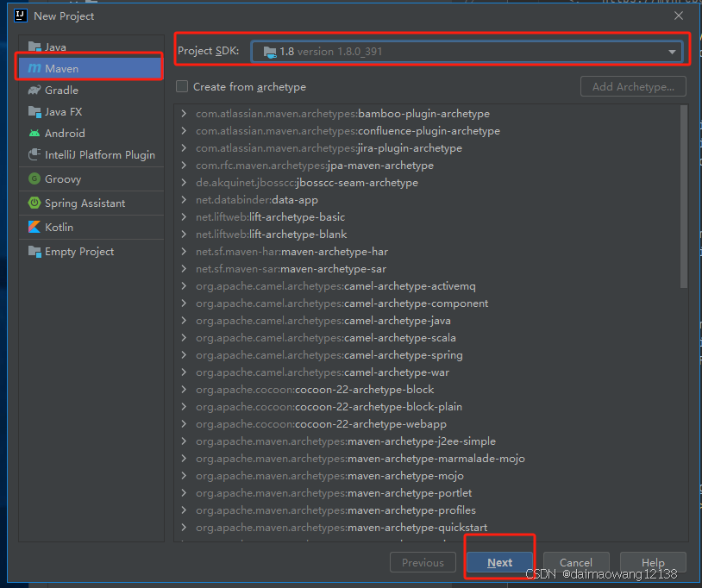Click the Next button

tap(499, 562)
